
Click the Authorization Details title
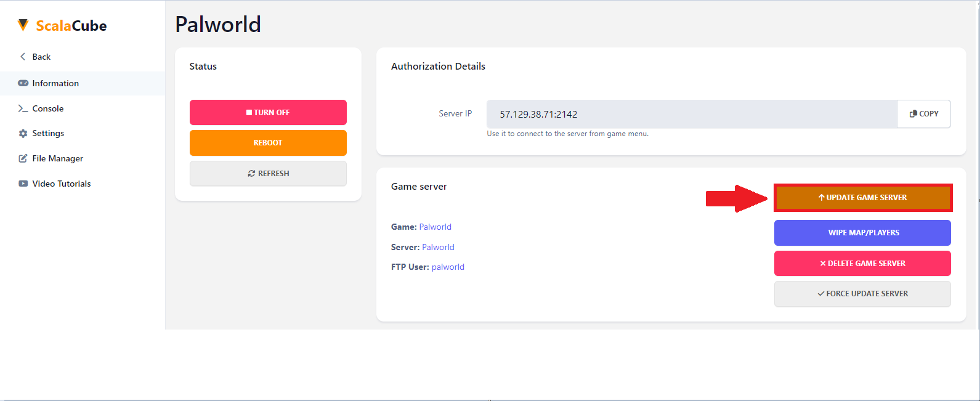click(x=438, y=67)
